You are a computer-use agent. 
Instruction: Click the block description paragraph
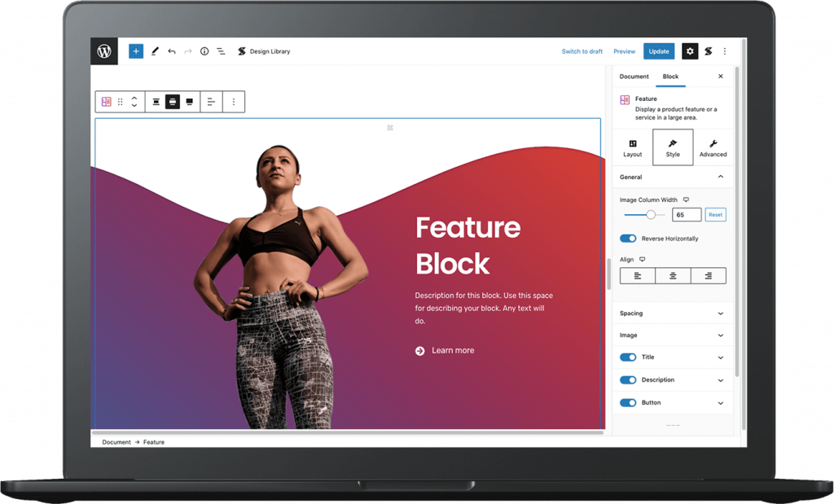[484, 308]
